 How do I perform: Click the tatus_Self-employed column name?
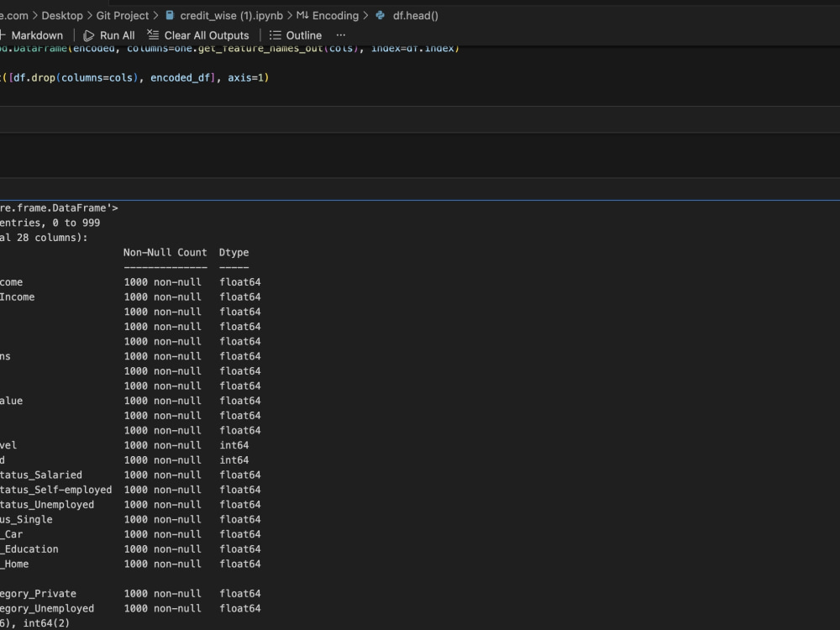pos(55,490)
